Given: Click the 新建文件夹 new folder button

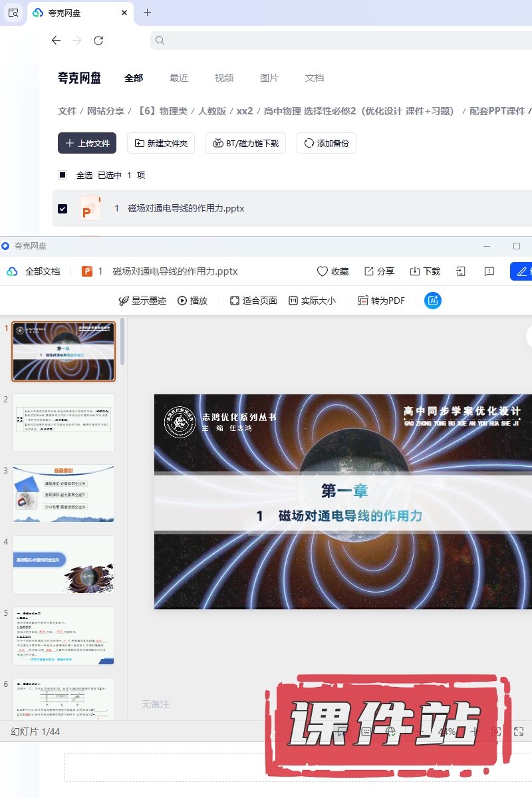Looking at the screenshot, I should coord(161,143).
